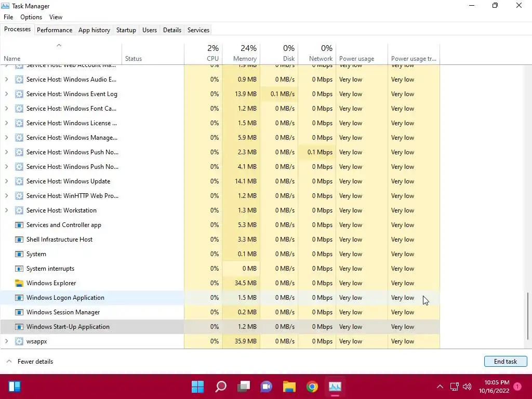Open the Chat app on the taskbar
This screenshot has width=532, height=399.
point(267,387)
